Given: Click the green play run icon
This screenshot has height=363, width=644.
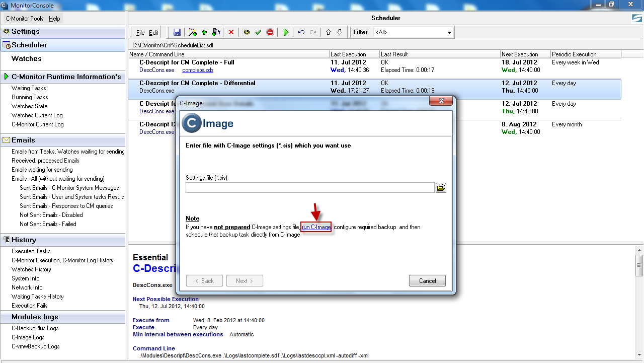Looking at the screenshot, I should click(x=286, y=32).
